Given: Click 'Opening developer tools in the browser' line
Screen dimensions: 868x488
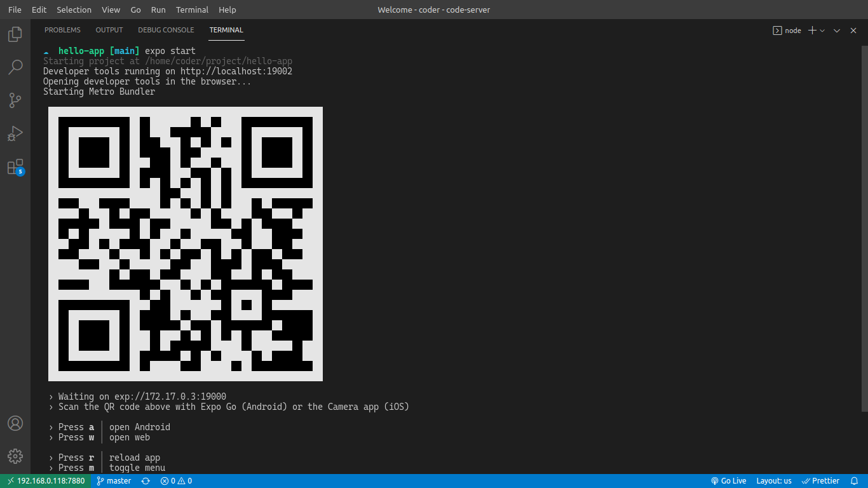Looking at the screenshot, I should (x=147, y=81).
